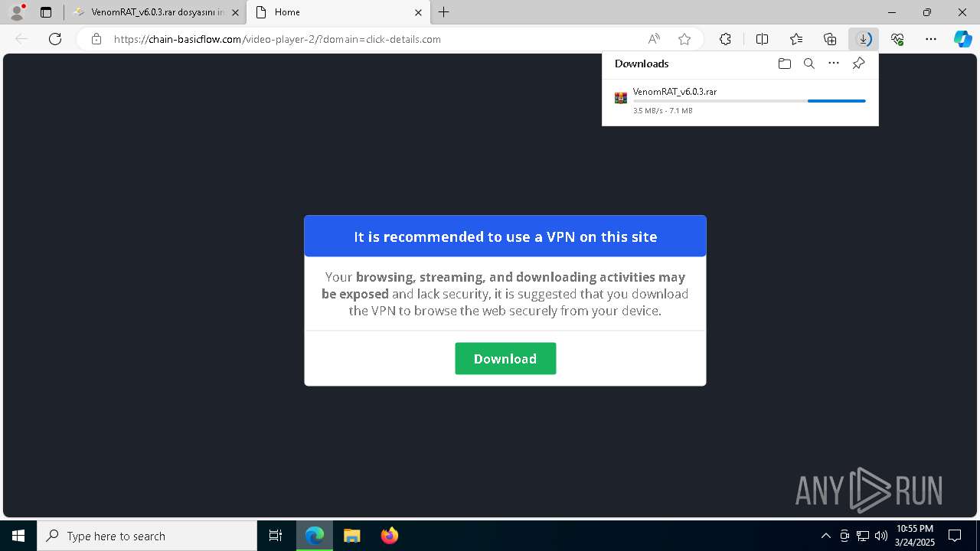
Task: Toggle the Downloads toolbar button
Action: coord(864,39)
